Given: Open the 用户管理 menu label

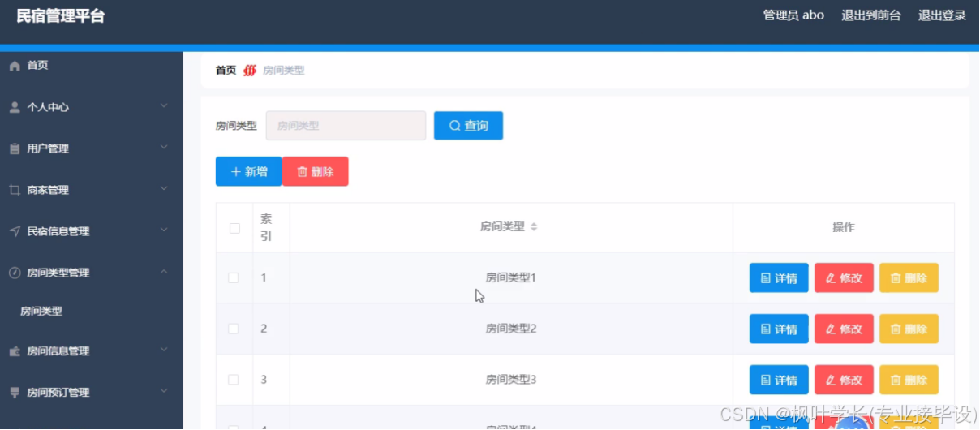Looking at the screenshot, I should point(48,148).
